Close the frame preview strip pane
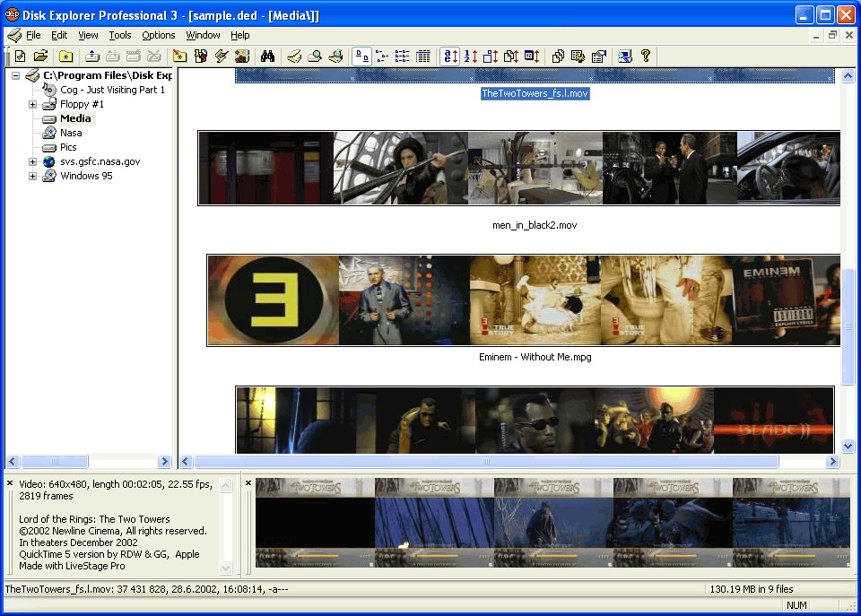This screenshot has height=616, width=861. 248,483
